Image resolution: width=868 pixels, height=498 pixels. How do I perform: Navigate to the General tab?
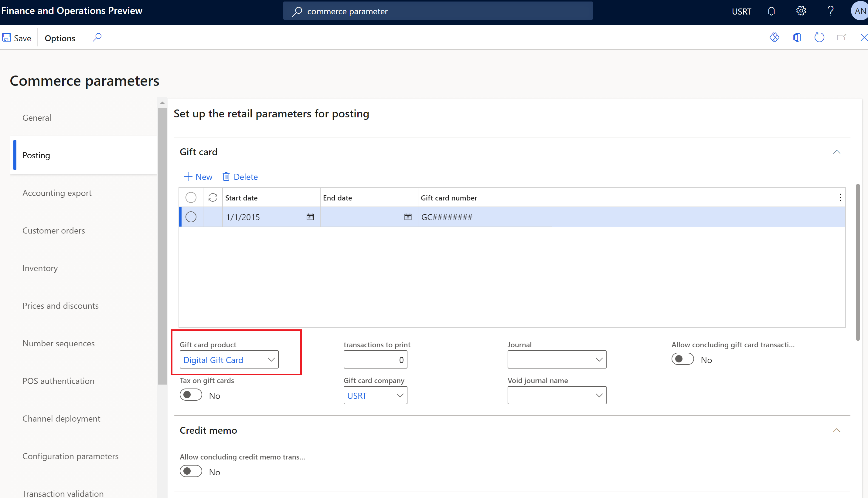(36, 117)
